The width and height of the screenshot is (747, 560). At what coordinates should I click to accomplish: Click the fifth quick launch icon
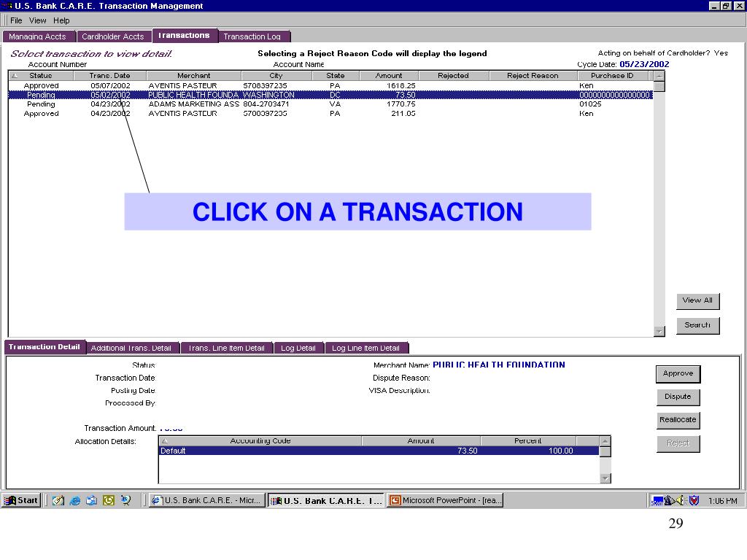125,500
